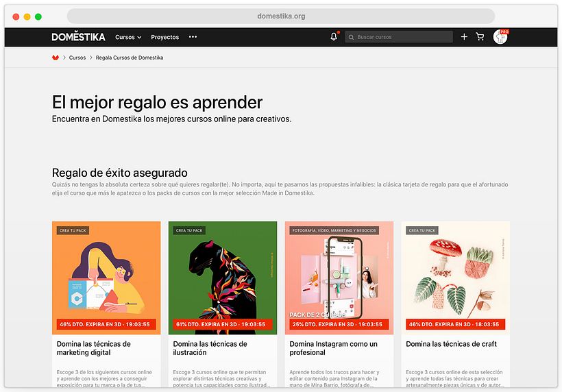The image size is (562, 392).
Task: Click the red home breadcrumb icon
Action: point(56,58)
